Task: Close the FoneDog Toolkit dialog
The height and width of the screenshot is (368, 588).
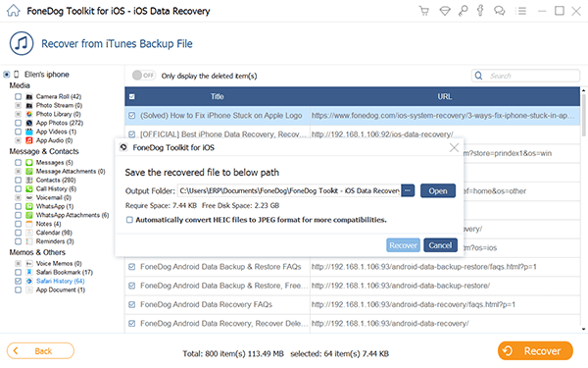Action: pos(454,147)
